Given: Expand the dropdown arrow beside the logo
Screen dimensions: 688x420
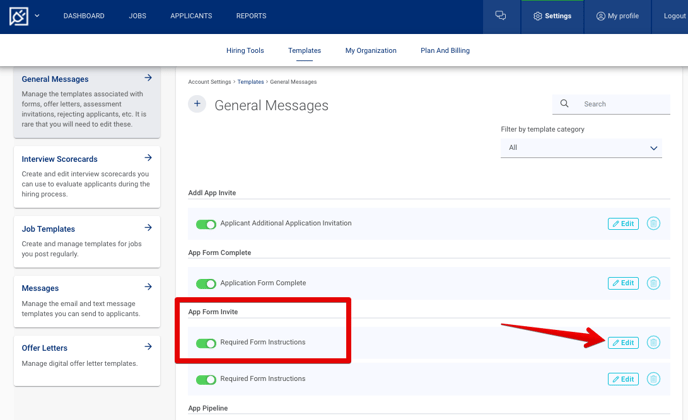Looking at the screenshot, I should [37, 16].
